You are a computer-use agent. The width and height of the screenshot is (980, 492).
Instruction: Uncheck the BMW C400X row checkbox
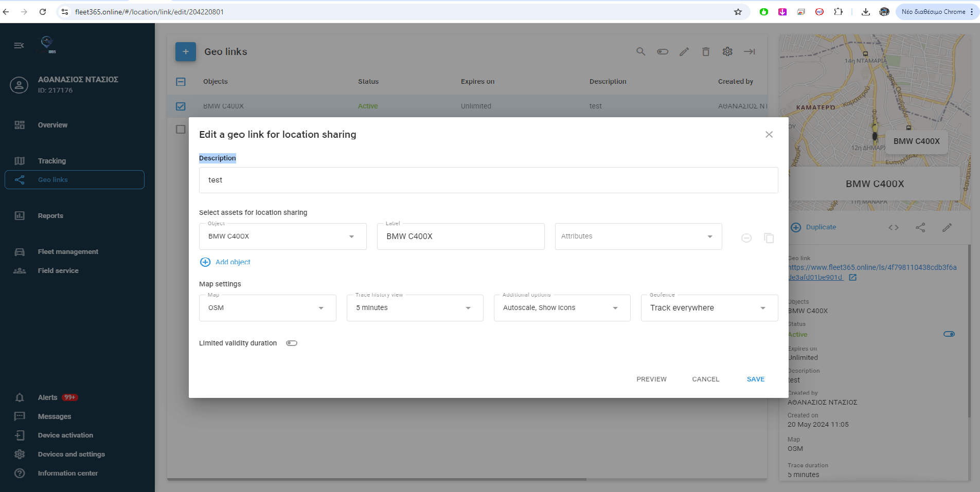(181, 106)
